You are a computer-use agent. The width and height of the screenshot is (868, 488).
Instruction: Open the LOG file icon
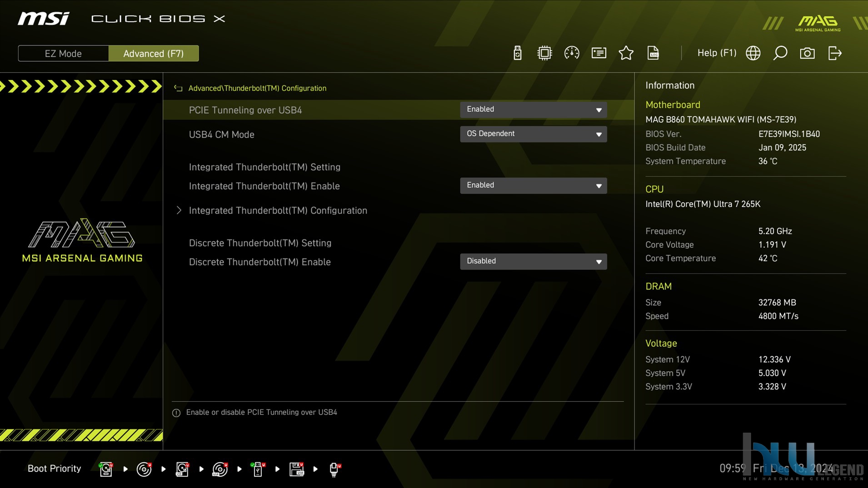click(x=653, y=53)
